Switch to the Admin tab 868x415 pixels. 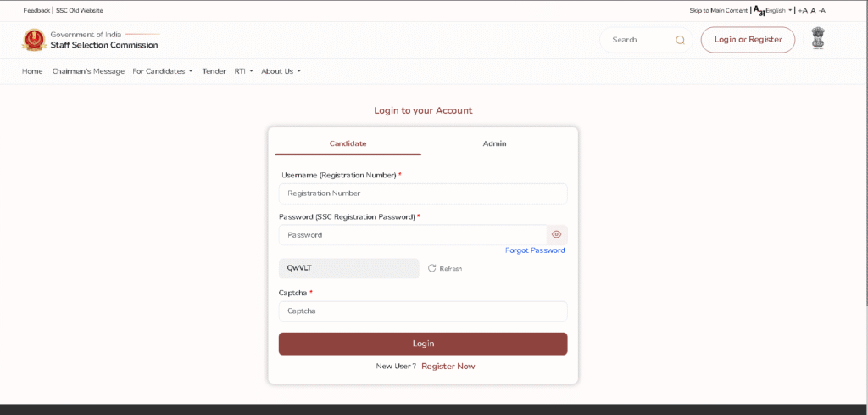tap(494, 143)
